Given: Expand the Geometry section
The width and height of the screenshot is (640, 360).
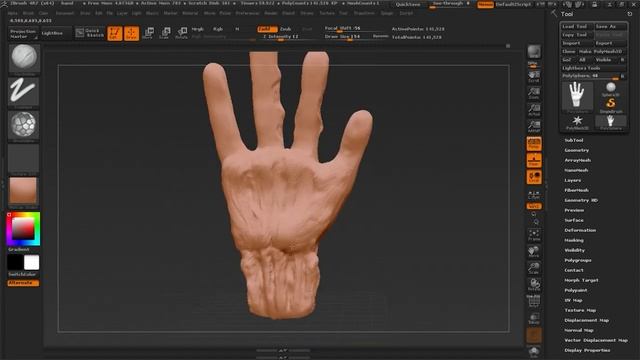Looking at the screenshot, I should pyautogui.click(x=577, y=150).
